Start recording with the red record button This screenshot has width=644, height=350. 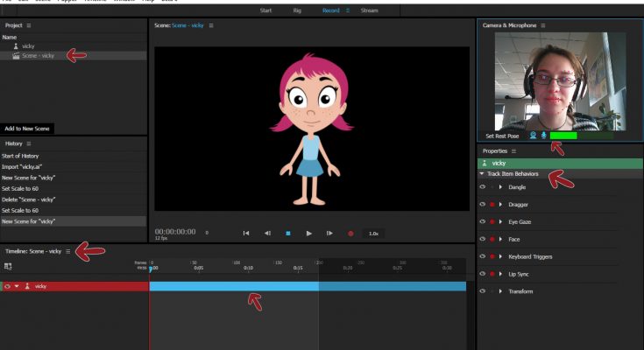350,234
